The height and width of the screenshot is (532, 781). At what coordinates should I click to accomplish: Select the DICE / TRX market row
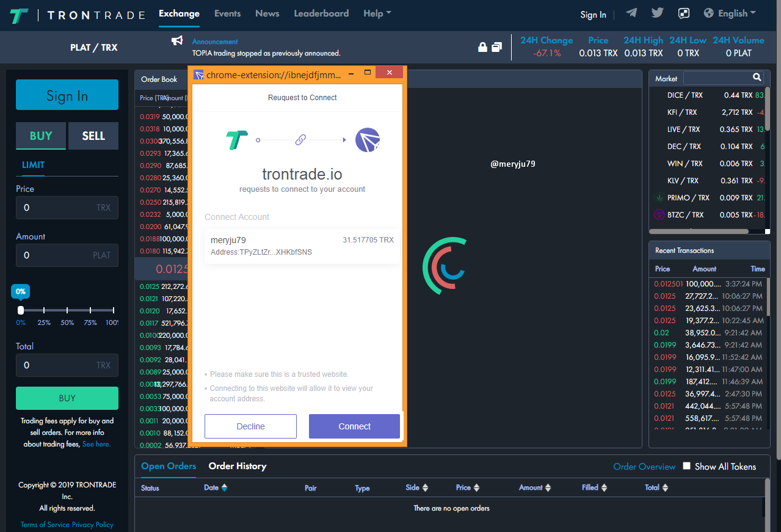click(707, 95)
